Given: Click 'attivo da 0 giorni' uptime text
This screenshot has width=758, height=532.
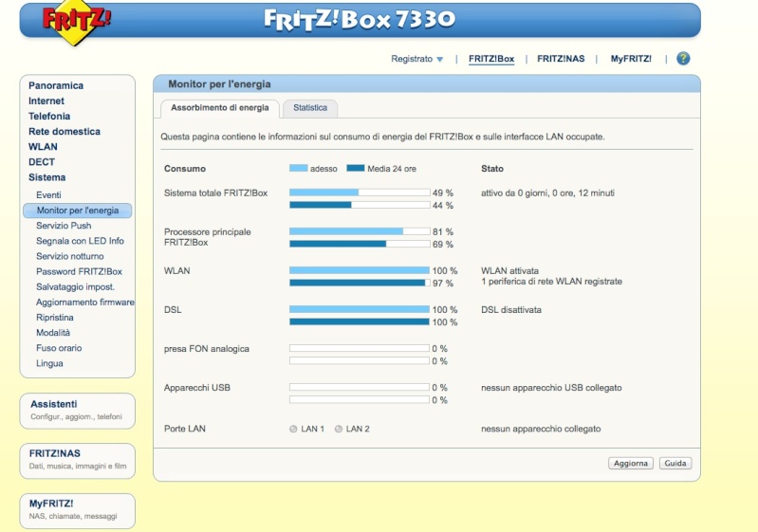Looking at the screenshot, I should point(547,193).
